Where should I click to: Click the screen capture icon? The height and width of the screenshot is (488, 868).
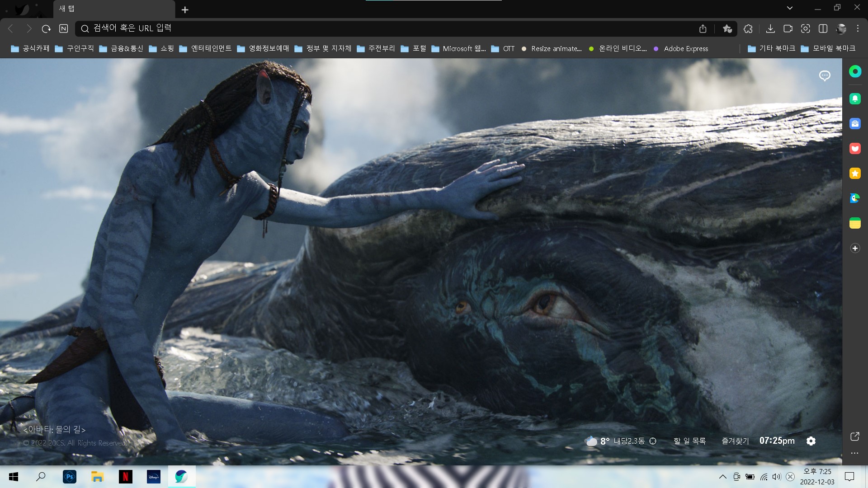(x=806, y=28)
